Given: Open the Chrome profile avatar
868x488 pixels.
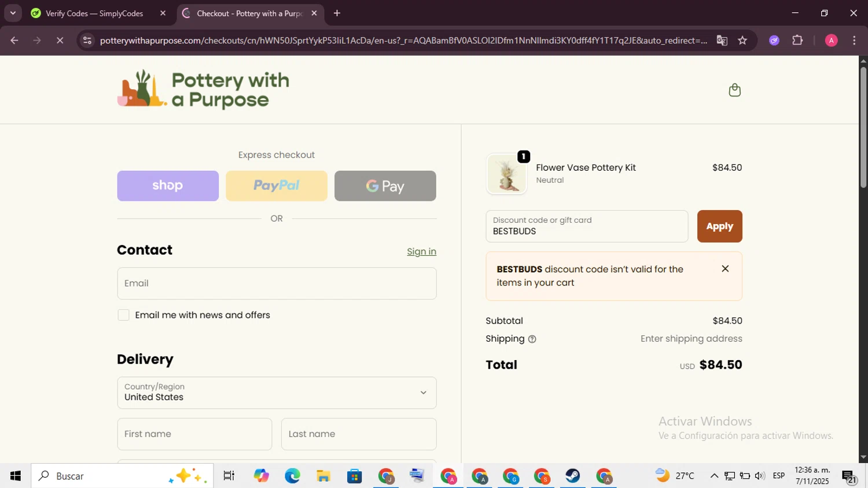Looking at the screenshot, I should click(831, 41).
